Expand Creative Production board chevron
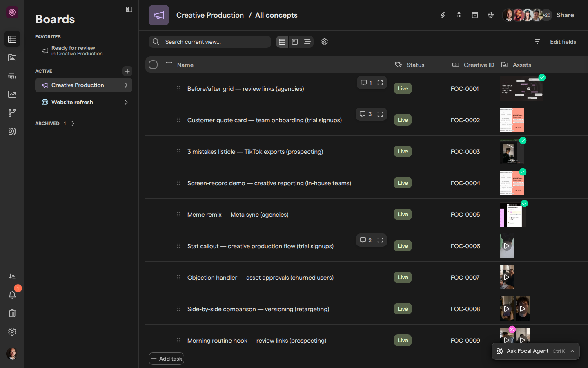The height and width of the screenshot is (368, 588). [126, 85]
